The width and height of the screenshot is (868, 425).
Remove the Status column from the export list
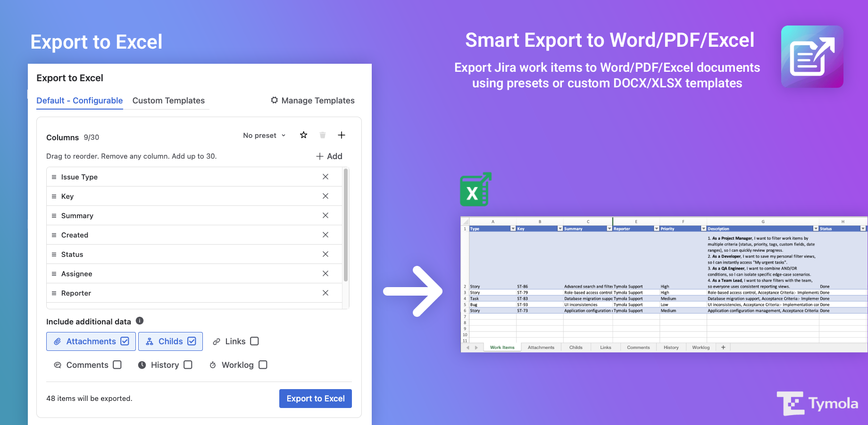[325, 254]
